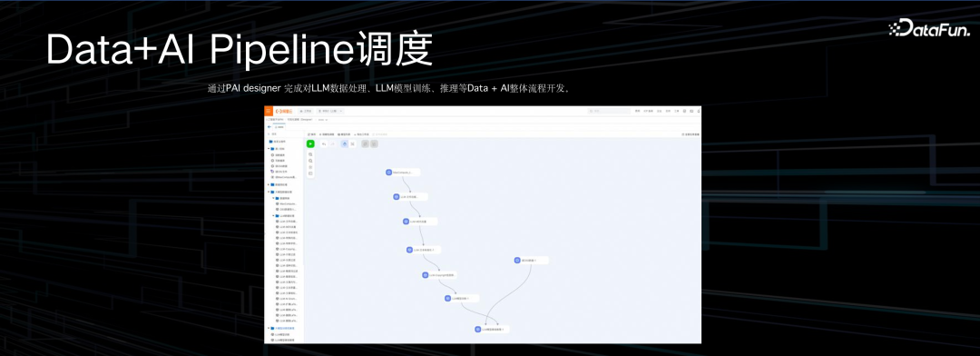Screen dimensions: 980x356
Task: Click the bottom icon in the vertical zoom toolbar
Action: 310,173
